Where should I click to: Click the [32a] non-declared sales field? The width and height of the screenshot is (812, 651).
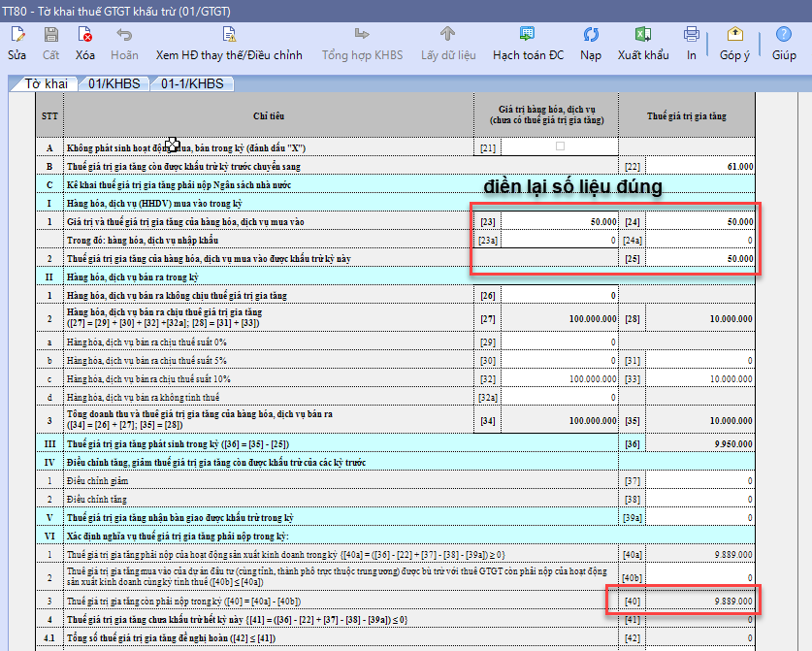pos(560,397)
